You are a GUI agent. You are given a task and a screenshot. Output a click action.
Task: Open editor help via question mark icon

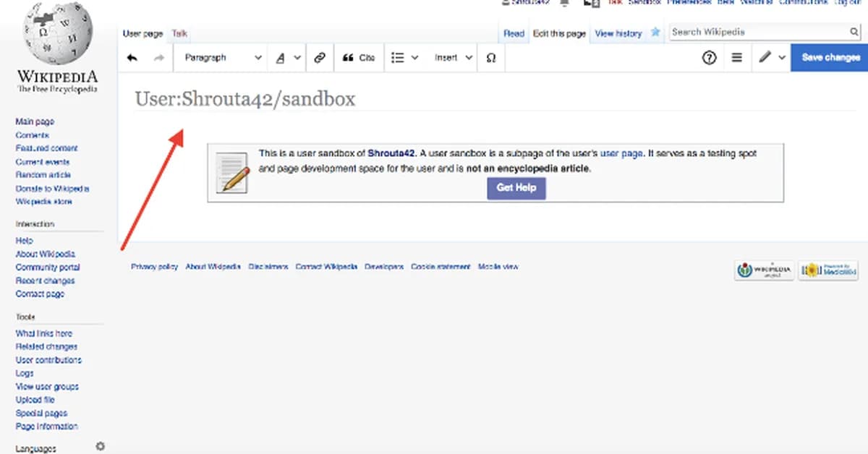coord(710,58)
